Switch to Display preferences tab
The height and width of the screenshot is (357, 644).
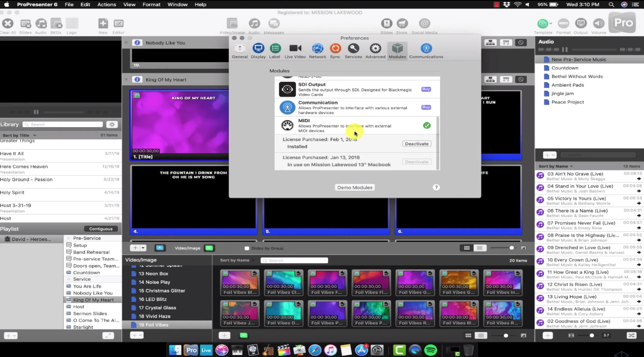click(258, 51)
